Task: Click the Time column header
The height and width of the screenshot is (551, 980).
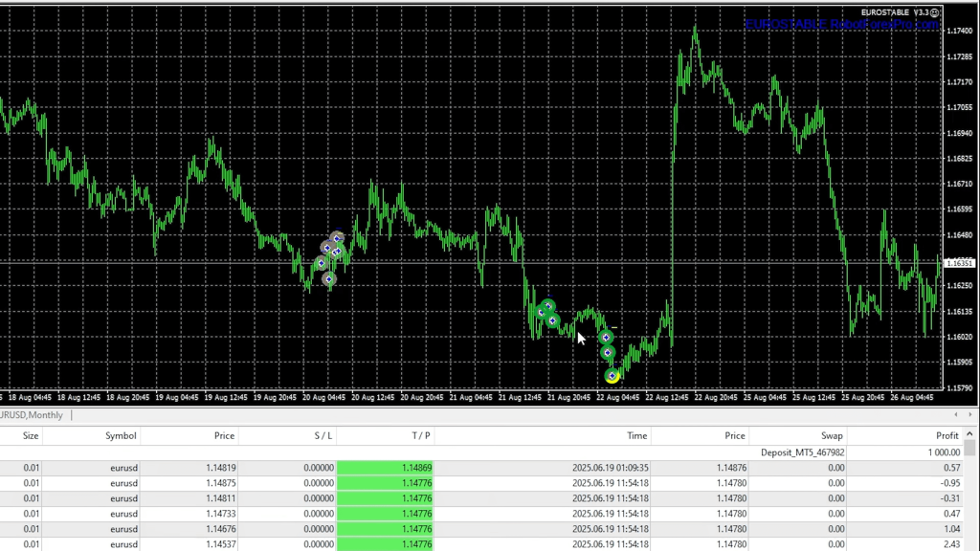Action: [x=636, y=435]
